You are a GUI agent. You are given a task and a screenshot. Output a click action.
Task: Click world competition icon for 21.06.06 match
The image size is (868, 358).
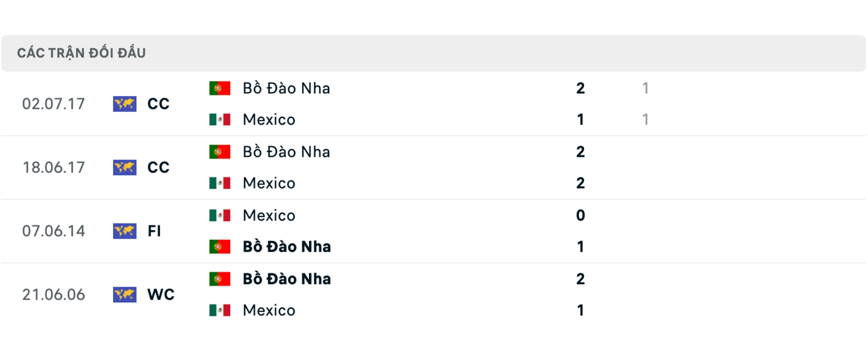124,295
